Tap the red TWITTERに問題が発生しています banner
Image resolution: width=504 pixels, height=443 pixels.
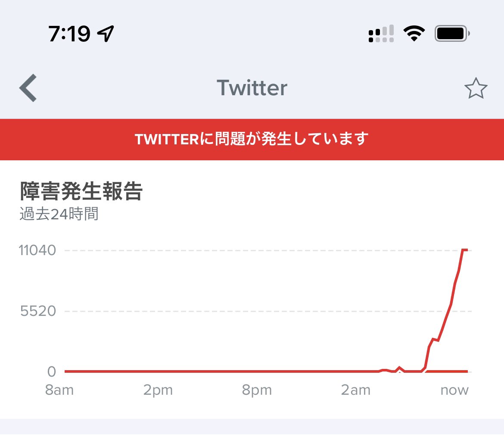pos(252,140)
